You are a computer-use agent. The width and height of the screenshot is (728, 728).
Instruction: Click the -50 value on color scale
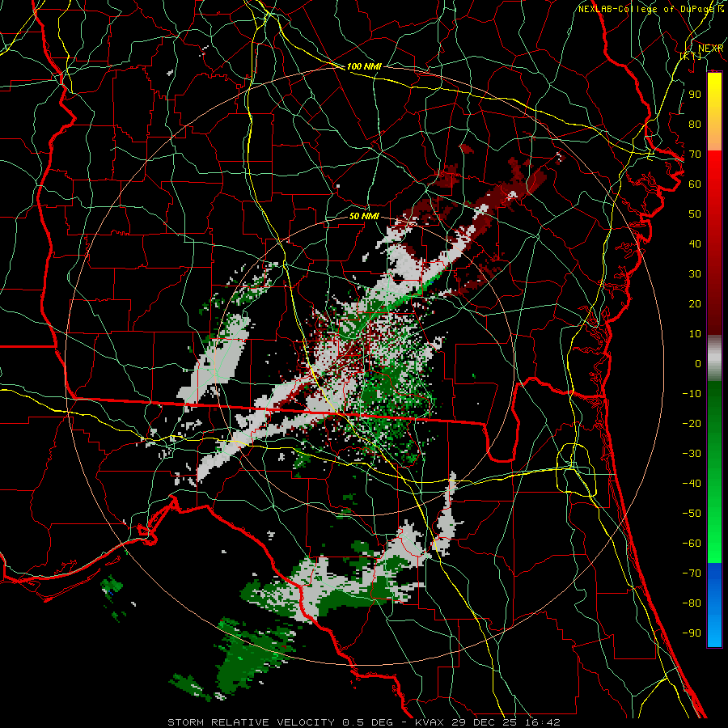coord(692,514)
